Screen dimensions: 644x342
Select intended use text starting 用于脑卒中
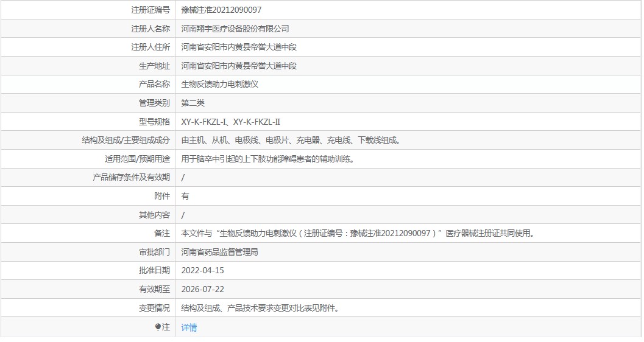pos(268,159)
